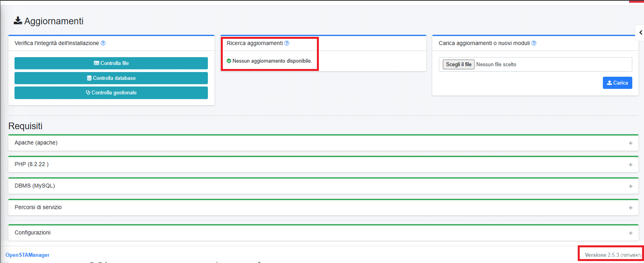Open file chooser with Scegli il file
The height and width of the screenshot is (263, 644).
pyautogui.click(x=458, y=64)
